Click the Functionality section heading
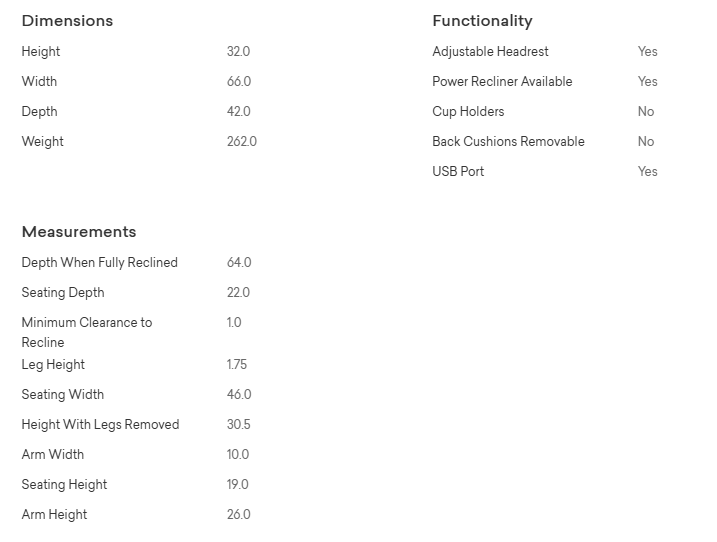 [482, 21]
